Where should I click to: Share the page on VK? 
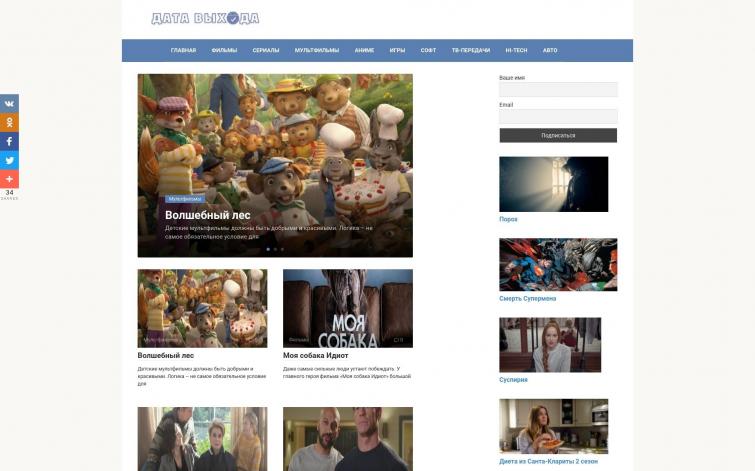9,104
